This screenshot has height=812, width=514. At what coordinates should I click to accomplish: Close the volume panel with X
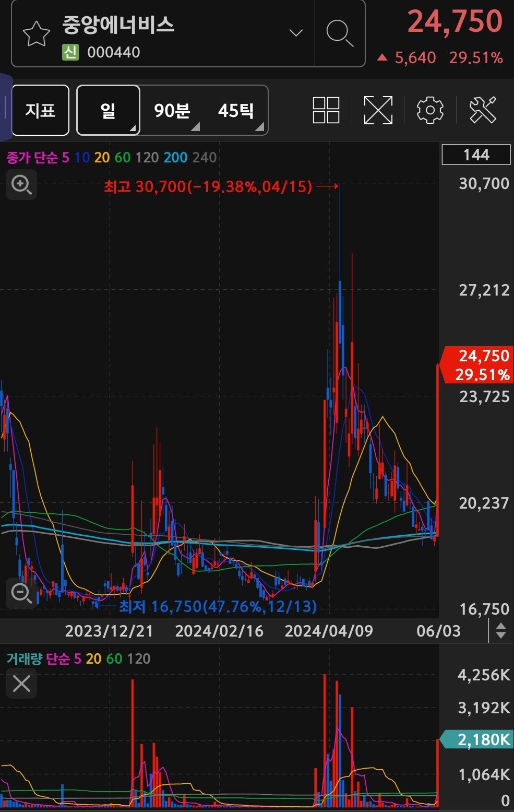[21, 683]
